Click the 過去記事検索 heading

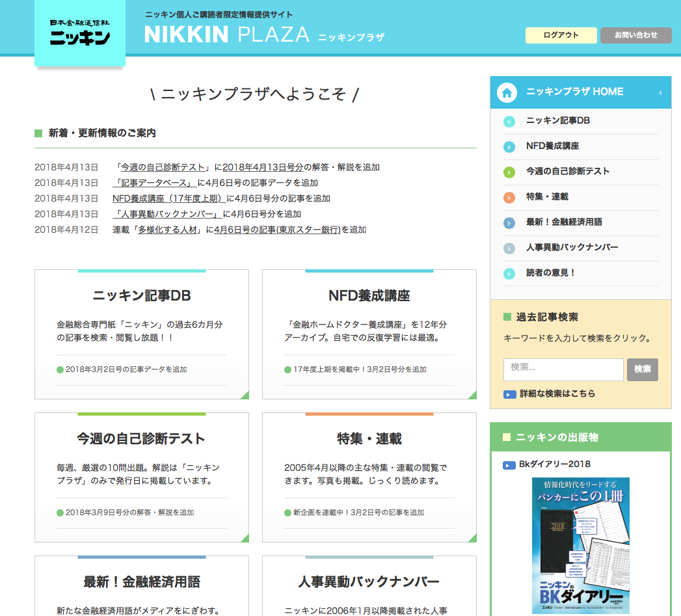[547, 317]
